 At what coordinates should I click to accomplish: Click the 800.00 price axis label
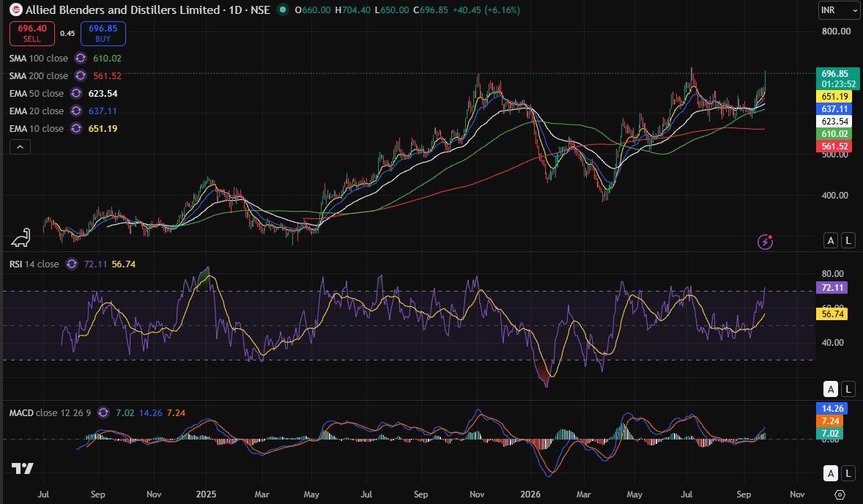click(x=836, y=31)
